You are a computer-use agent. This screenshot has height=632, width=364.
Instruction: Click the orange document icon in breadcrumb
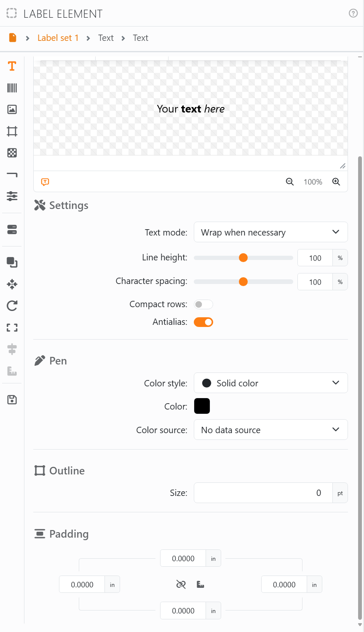[13, 38]
